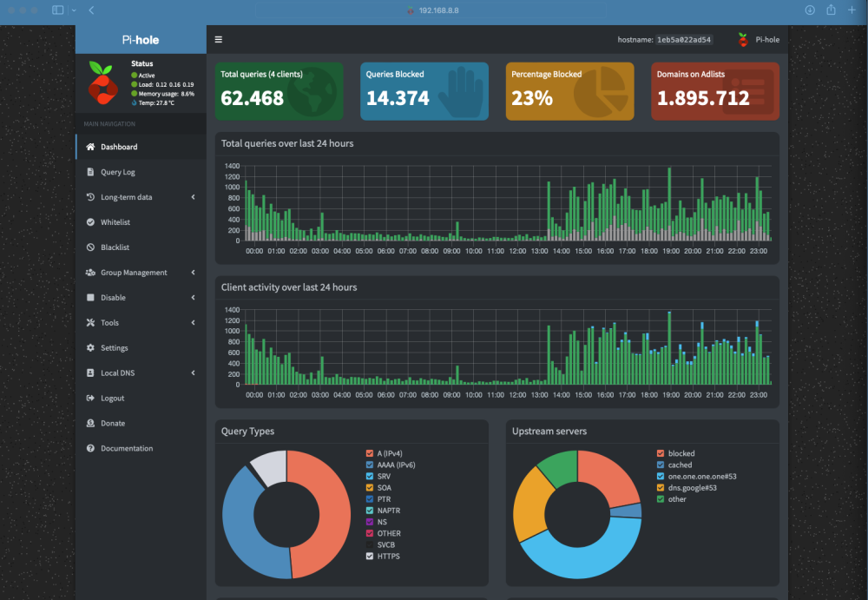Click the Pi-hole raspberry logo in header
The height and width of the screenshot is (600, 868).
click(x=743, y=39)
